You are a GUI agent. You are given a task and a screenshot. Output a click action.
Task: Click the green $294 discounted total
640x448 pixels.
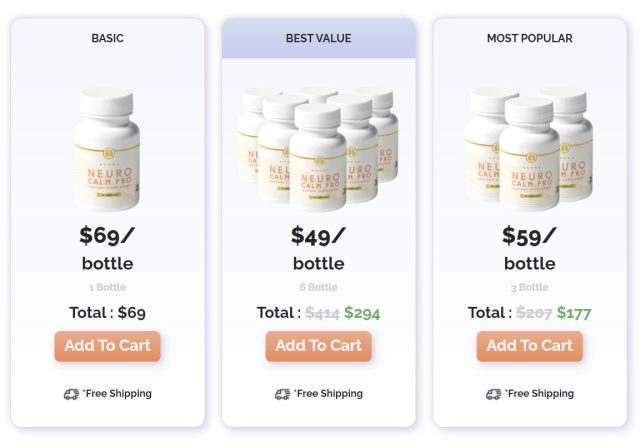[x=362, y=313]
